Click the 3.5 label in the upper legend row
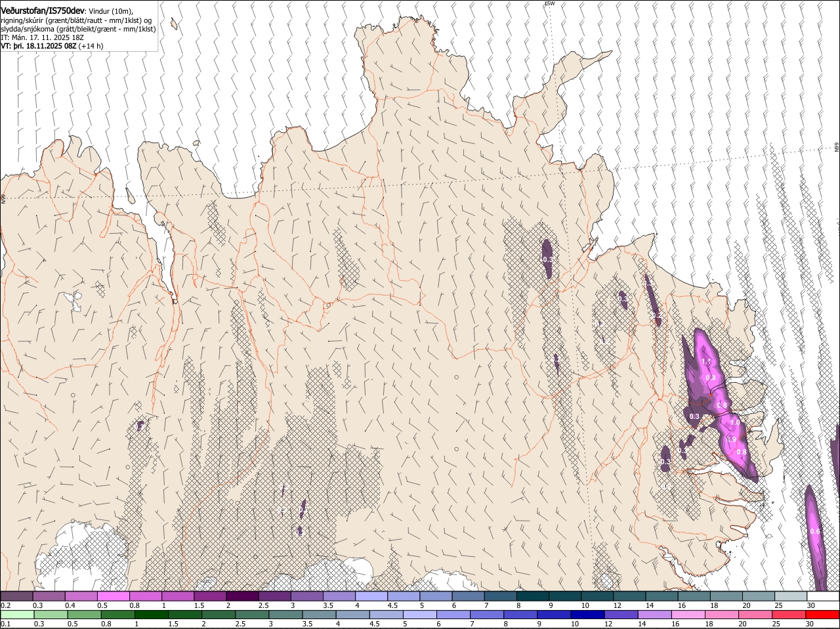840x629 pixels. (x=328, y=605)
